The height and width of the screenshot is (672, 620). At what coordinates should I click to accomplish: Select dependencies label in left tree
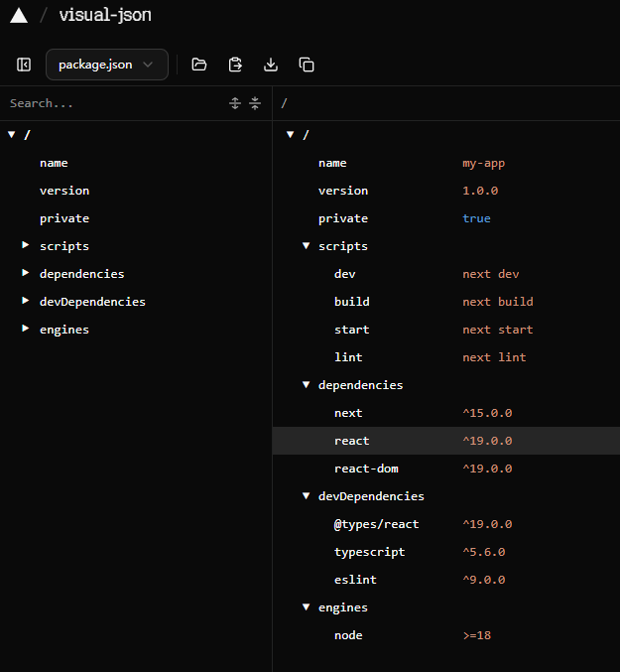[81, 274]
